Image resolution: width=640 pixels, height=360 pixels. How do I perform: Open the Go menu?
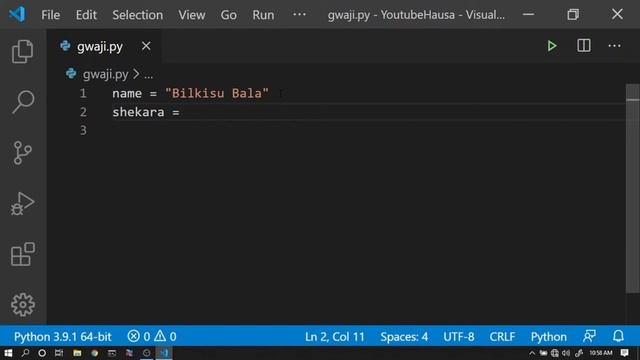[228, 15]
